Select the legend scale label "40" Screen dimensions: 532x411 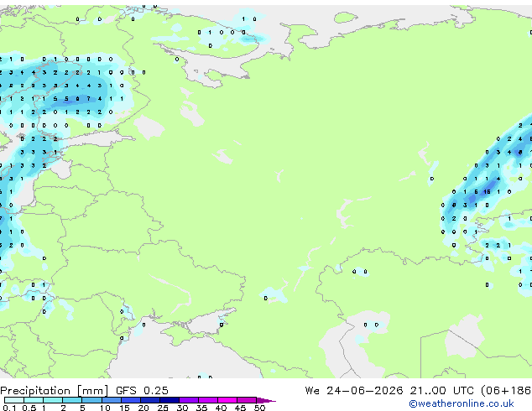(x=221, y=408)
